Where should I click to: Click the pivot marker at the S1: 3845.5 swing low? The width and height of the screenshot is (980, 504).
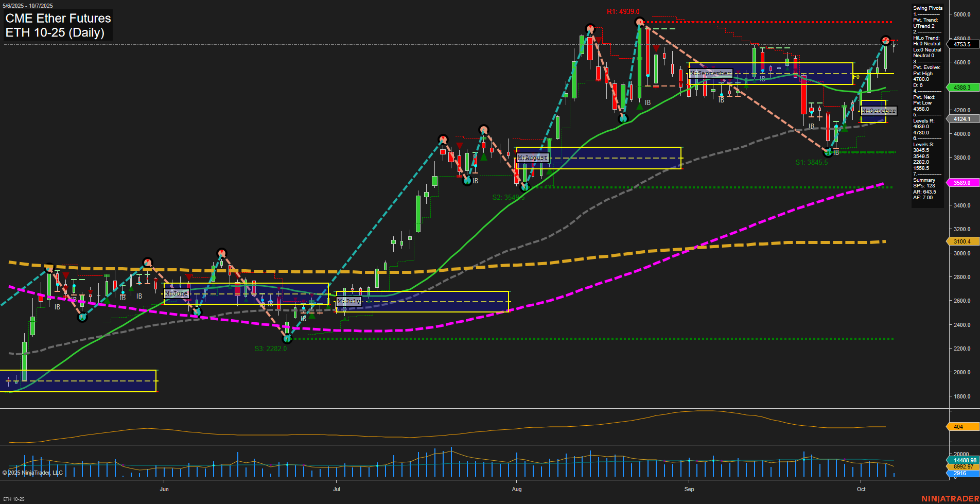(x=827, y=152)
